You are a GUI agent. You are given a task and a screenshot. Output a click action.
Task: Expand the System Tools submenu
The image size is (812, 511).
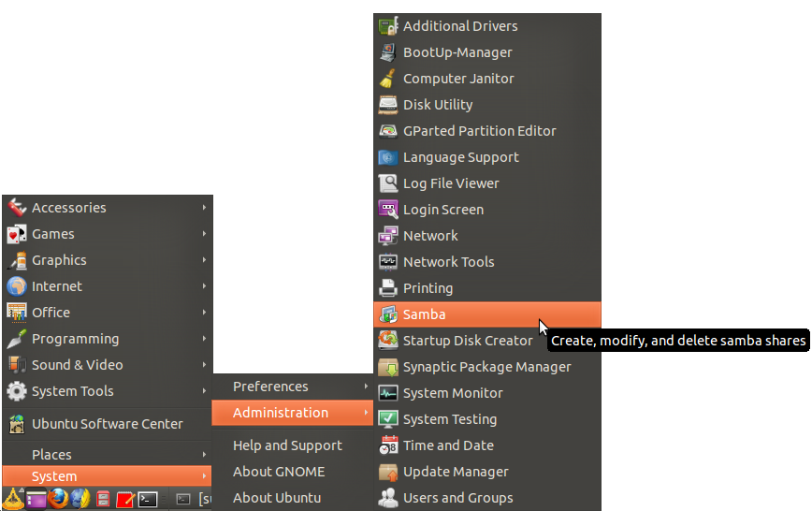108,391
